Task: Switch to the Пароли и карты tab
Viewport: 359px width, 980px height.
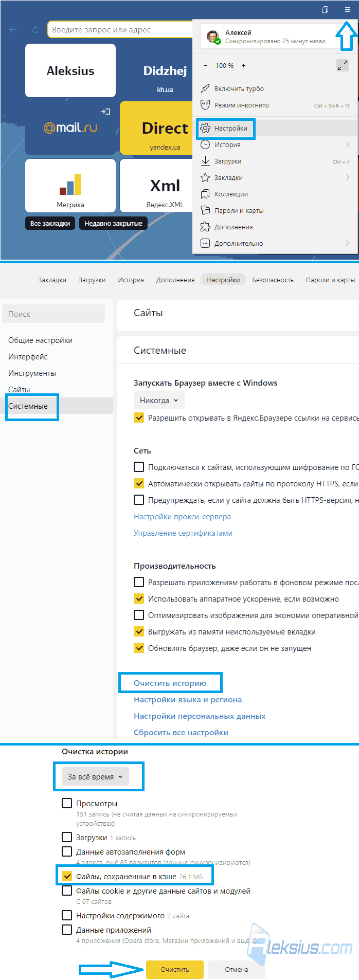Action: coord(330,280)
